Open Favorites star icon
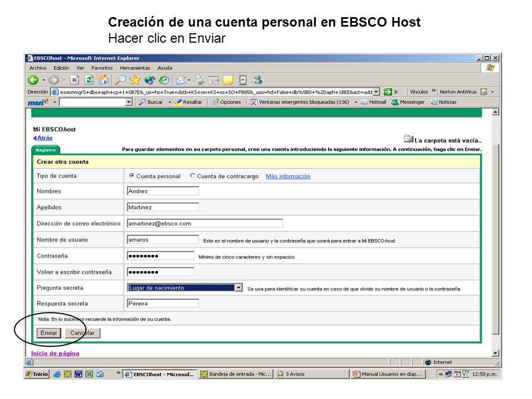This screenshot has width=532, height=399. (x=135, y=80)
